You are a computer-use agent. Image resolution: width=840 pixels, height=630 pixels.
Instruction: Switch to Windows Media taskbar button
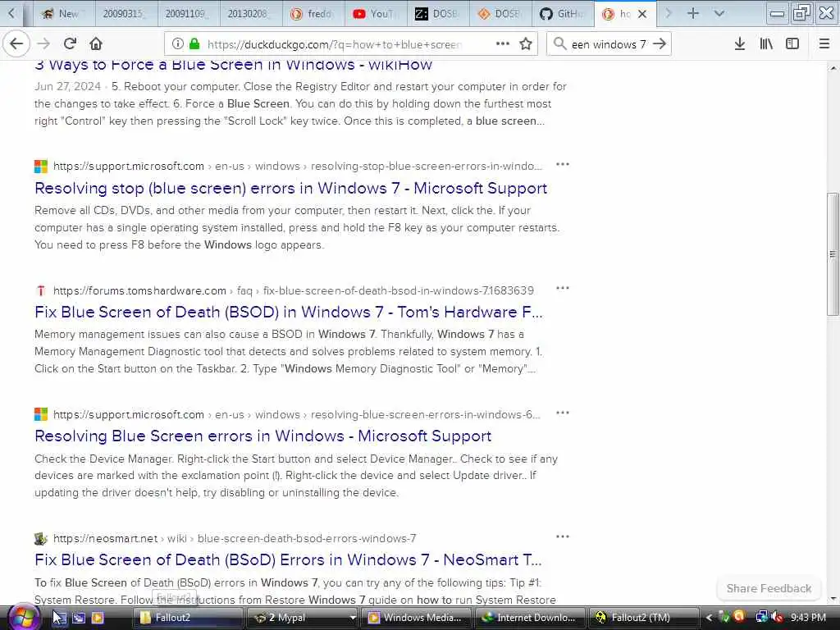[x=414, y=618]
